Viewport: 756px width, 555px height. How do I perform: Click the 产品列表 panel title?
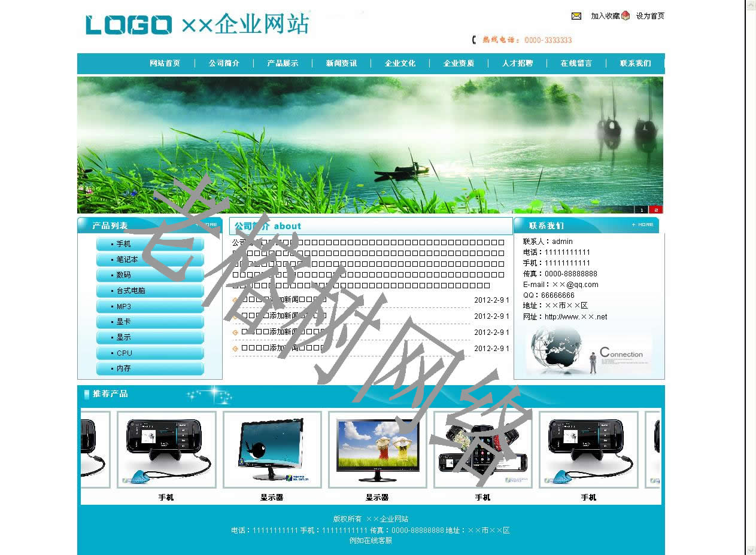tap(110, 225)
